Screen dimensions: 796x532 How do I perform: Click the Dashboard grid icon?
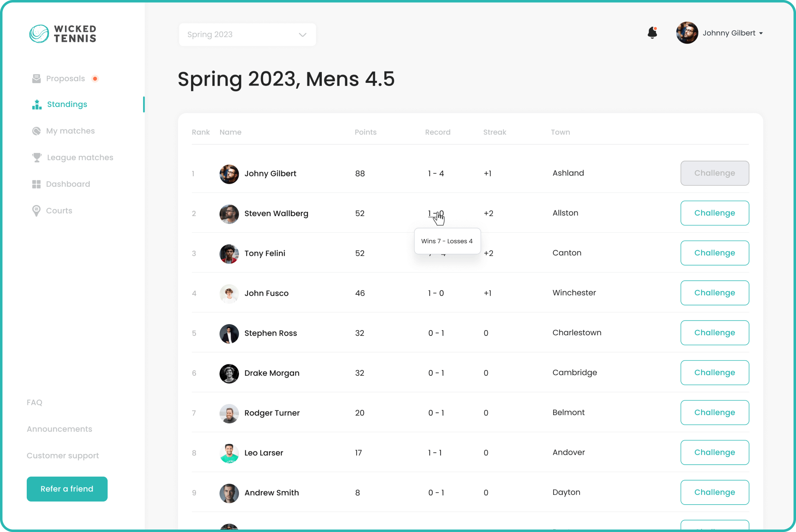36,184
